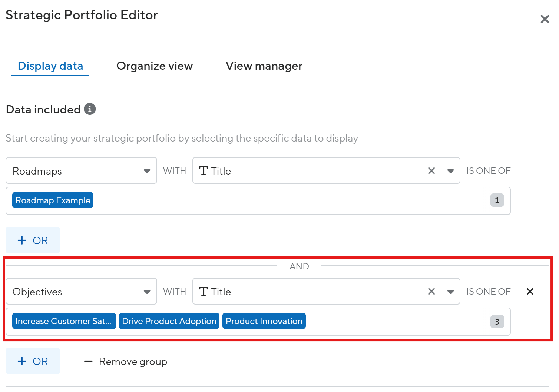Click the T text icon in Roadmaps Title field
The height and width of the screenshot is (392, 559).
point(203,171)
